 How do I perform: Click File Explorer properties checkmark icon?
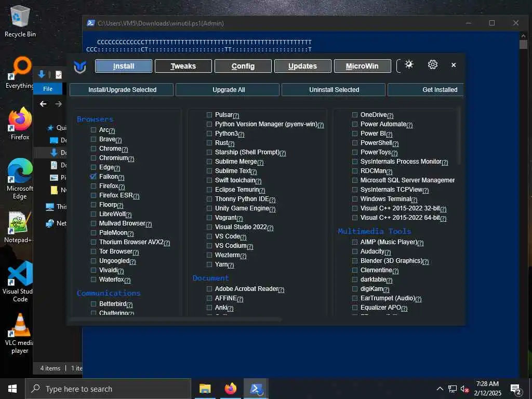pos(59,74)
